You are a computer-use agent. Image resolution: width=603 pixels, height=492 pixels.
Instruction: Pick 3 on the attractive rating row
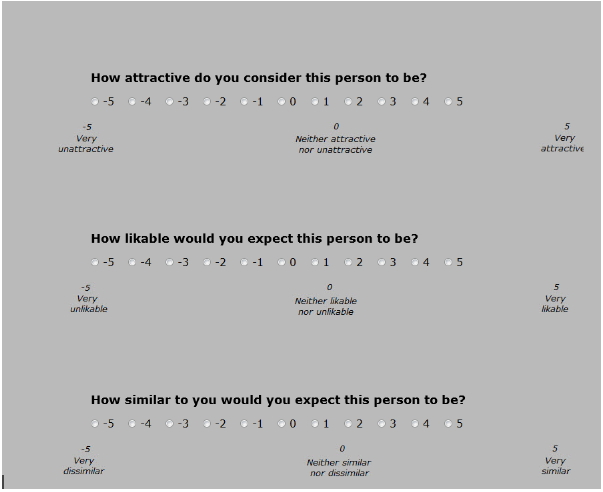point(381,102)
